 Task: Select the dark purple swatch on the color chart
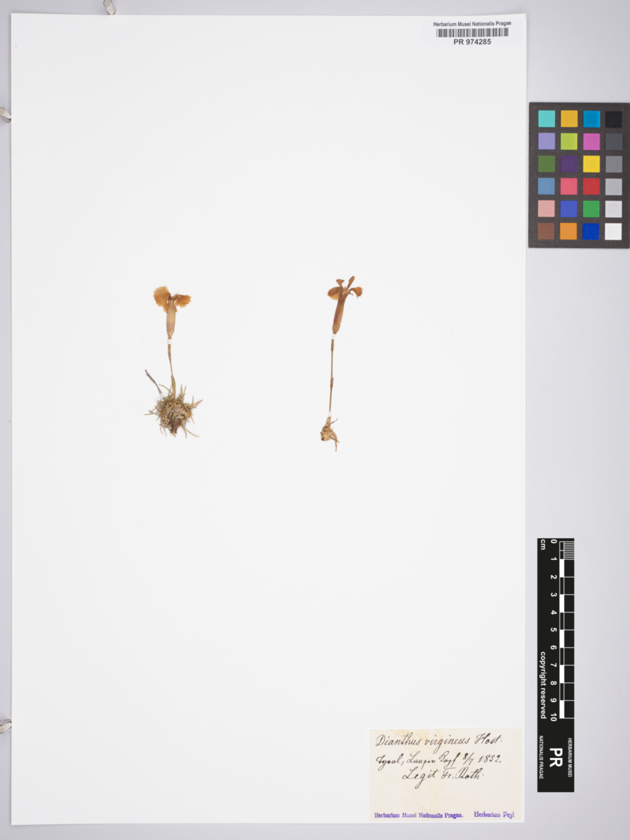[569, 164]
